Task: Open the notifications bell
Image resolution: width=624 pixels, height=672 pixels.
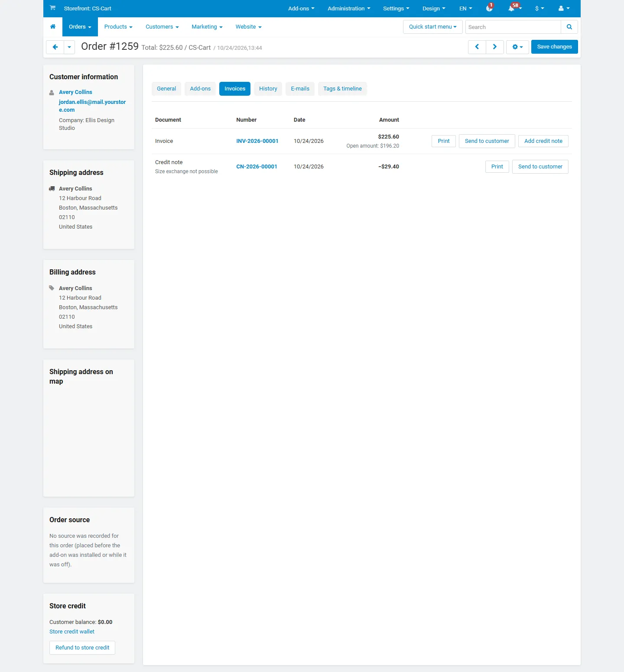Action: click(514, 8)
